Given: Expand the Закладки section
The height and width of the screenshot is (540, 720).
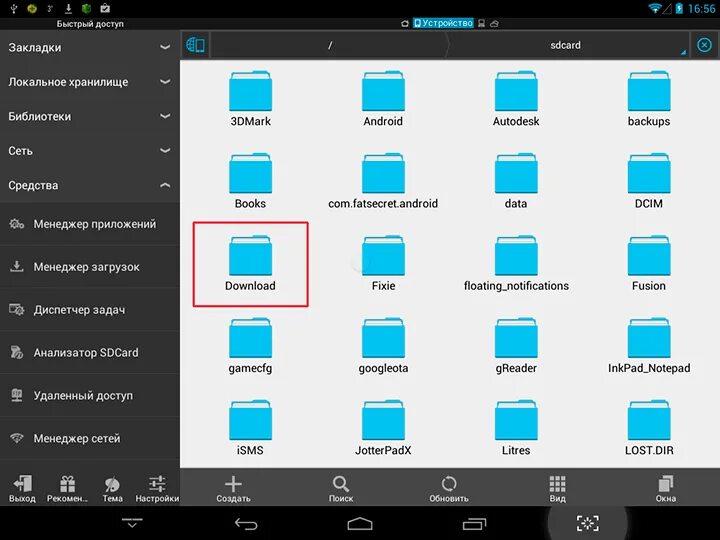Looking at the screenshot, I should point(90,47).
